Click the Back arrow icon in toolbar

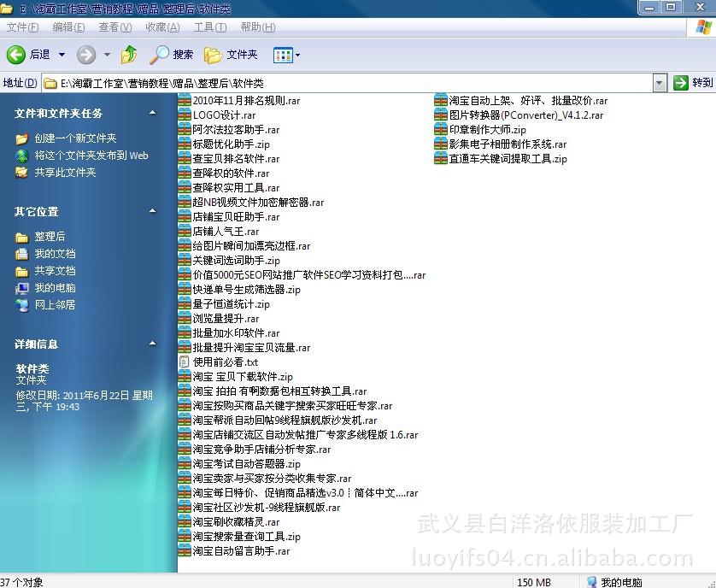[16, 55]
